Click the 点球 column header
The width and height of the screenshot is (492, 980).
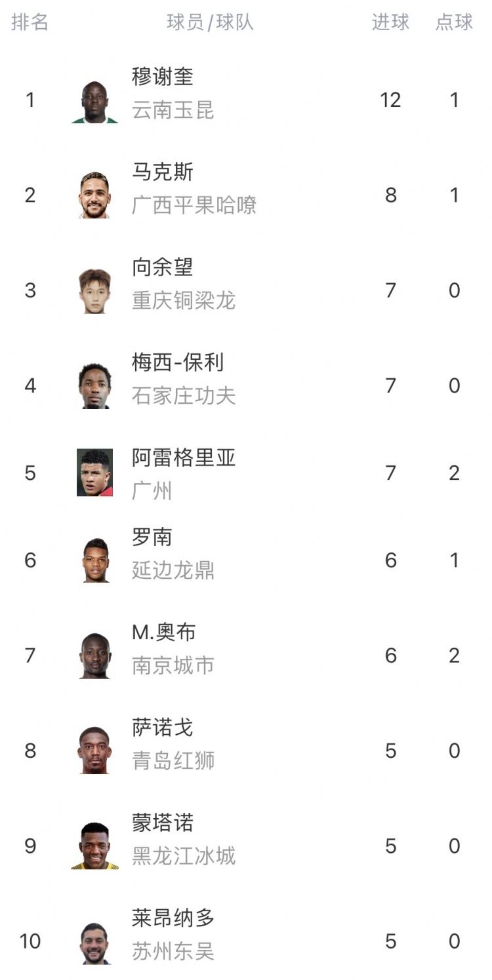[454, 22]
